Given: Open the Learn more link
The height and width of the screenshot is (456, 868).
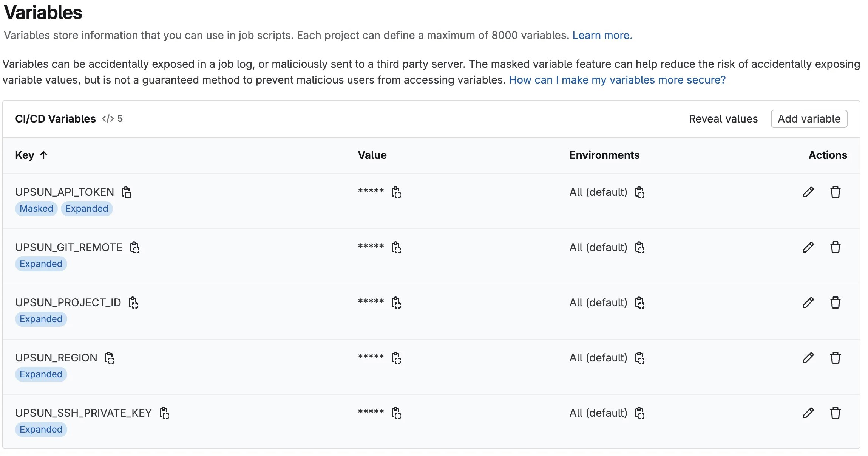Looking at the screenshot, I should (x=602, y=35).
